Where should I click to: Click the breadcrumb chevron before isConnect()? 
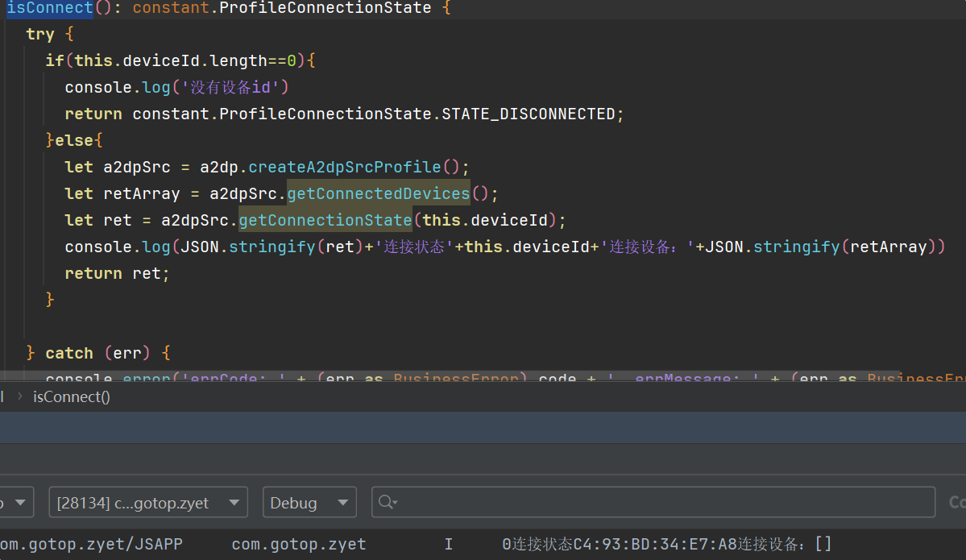[19, 396]
